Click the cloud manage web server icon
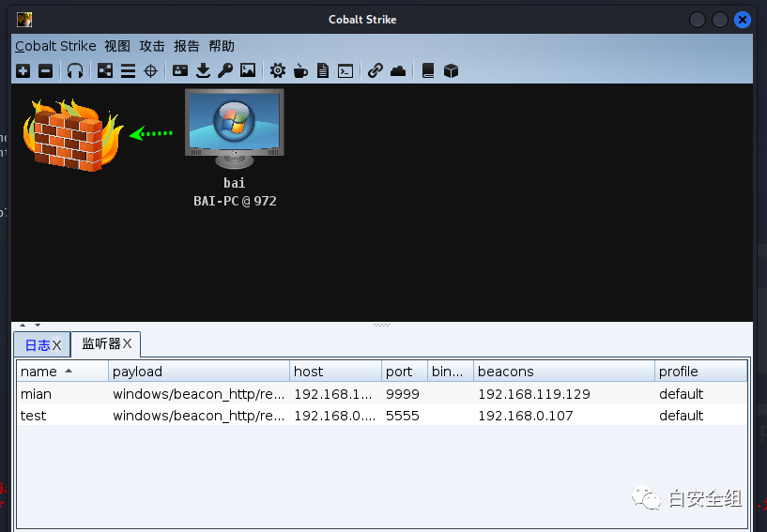This screenshot has height=532, width=767. [x=398, y=71]
